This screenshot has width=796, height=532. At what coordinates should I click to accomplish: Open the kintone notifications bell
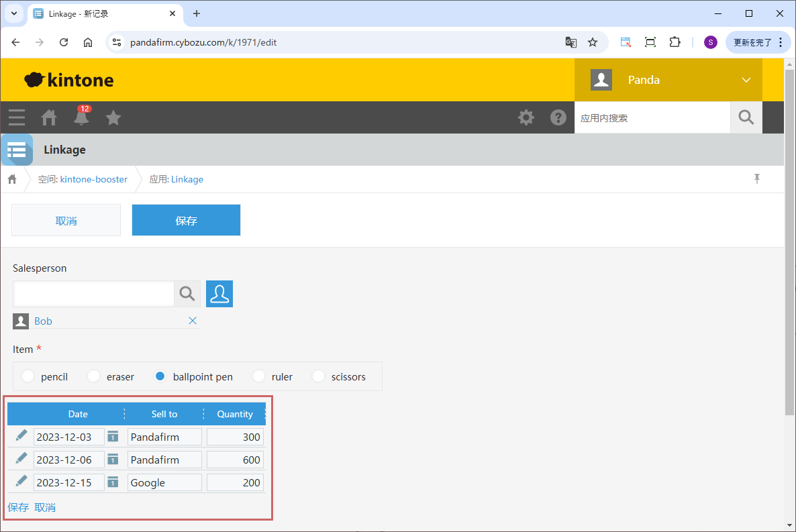(81, 117)
